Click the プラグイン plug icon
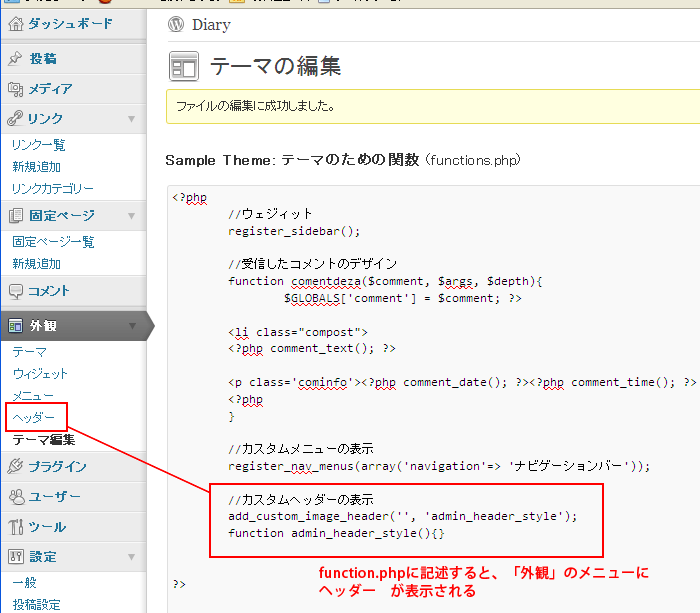The height and width of the screenshot is (613, 700). [x=15, y=467]
